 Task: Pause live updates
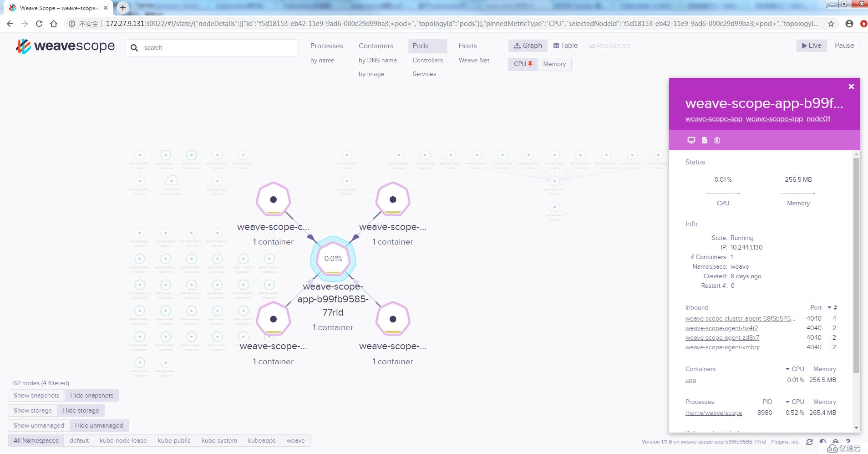click(844, 46)
